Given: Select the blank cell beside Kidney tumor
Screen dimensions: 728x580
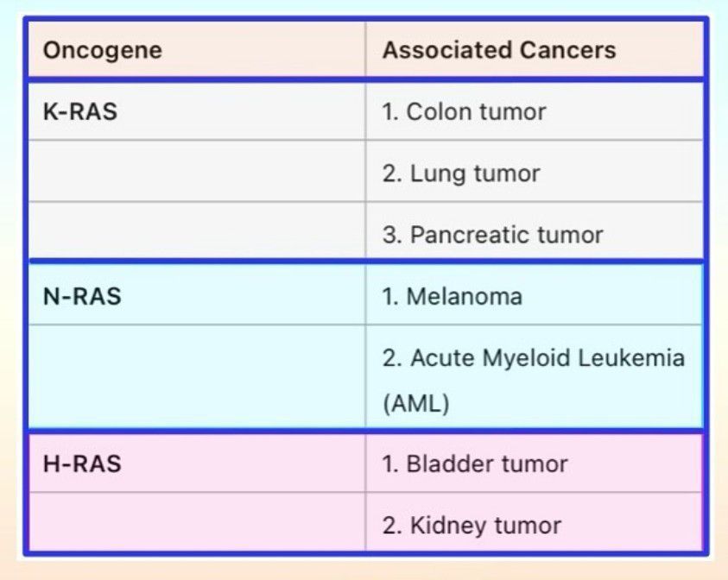Looking at the screenshot, I should coord(197,525).
